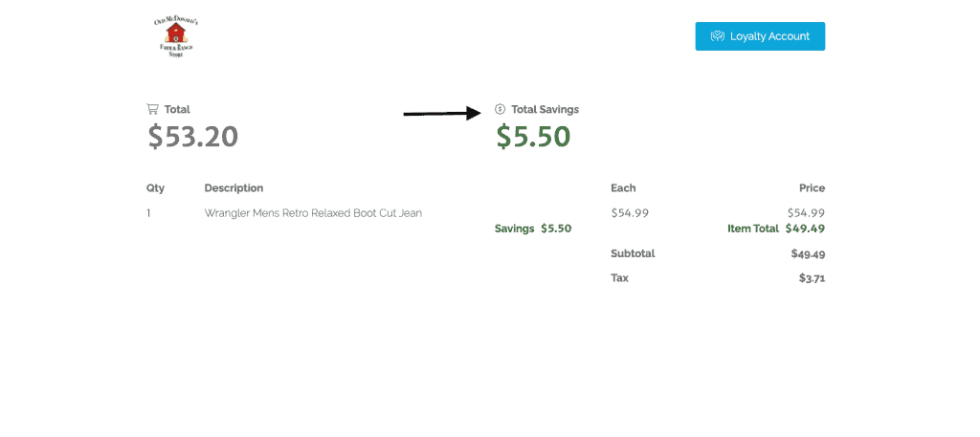Select the $53.20 total amount
Viewport: 980px width, 437px height.
(193, 136)
